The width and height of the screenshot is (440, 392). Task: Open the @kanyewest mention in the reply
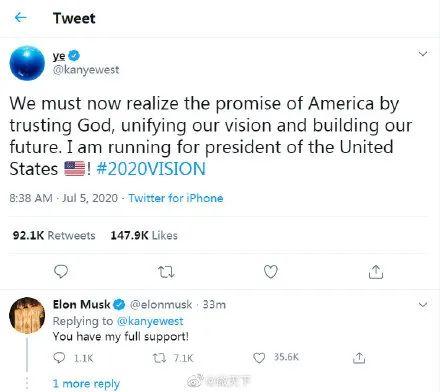point(150,321)
